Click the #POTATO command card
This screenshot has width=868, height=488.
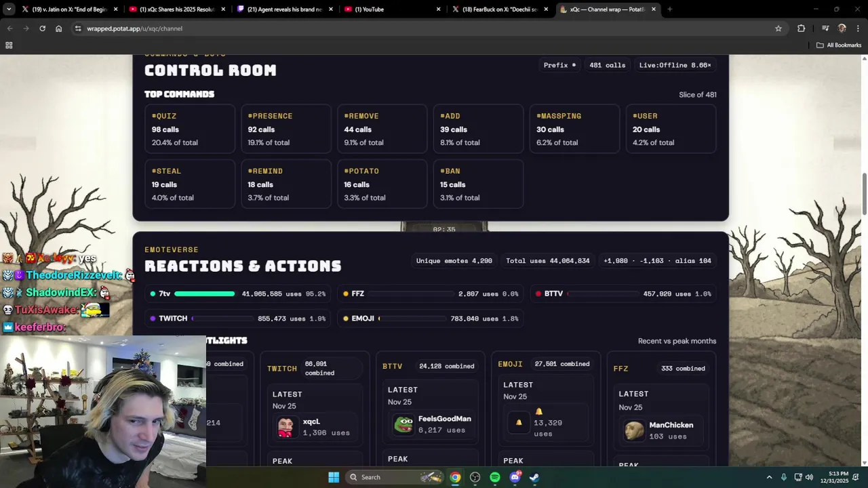(x=382, y=184)
